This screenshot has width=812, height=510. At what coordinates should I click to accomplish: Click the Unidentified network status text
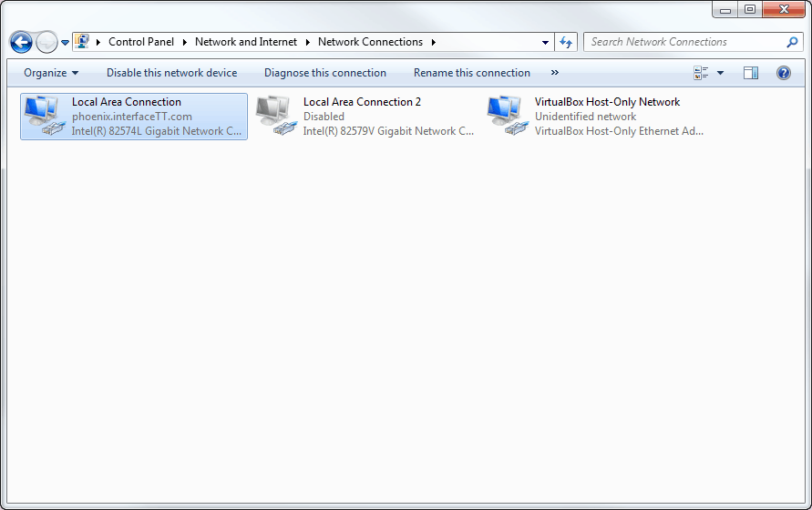click(x=585, y=117)
